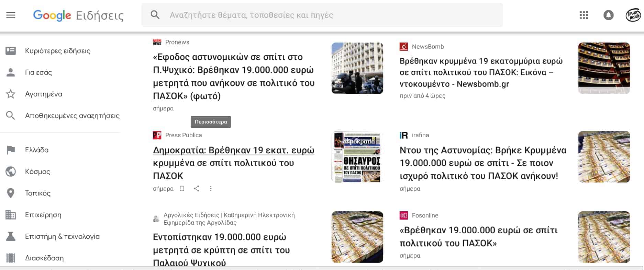Click the Fosonline source logo
The image size is (644, 270).
pyautogui.click(x=404, y=215)
